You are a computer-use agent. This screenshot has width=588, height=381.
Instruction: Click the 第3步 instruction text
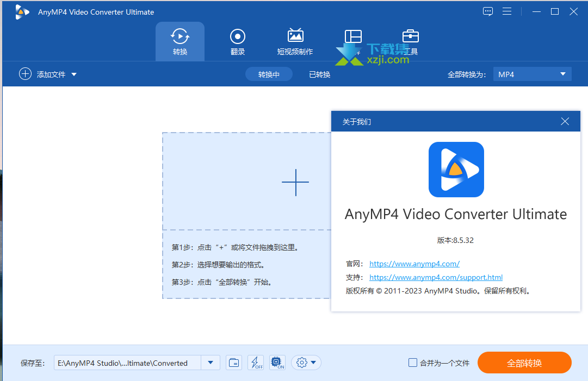coord(221,282)
